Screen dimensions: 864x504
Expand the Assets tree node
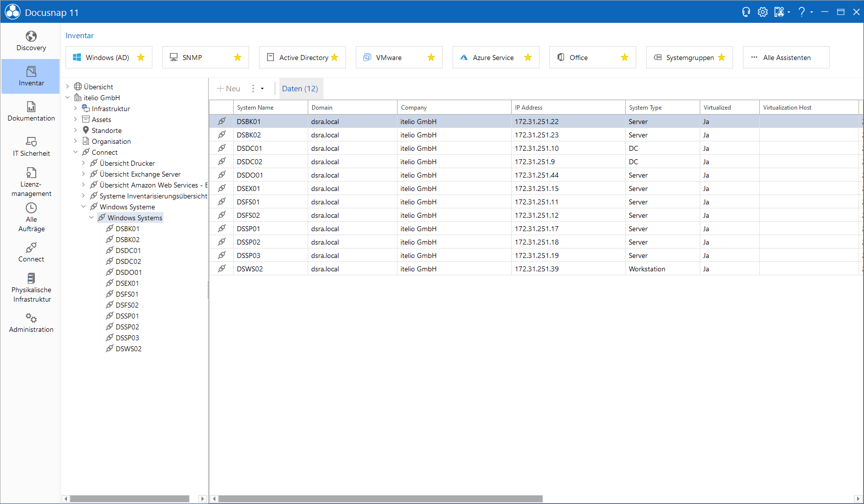click(75, 120)
